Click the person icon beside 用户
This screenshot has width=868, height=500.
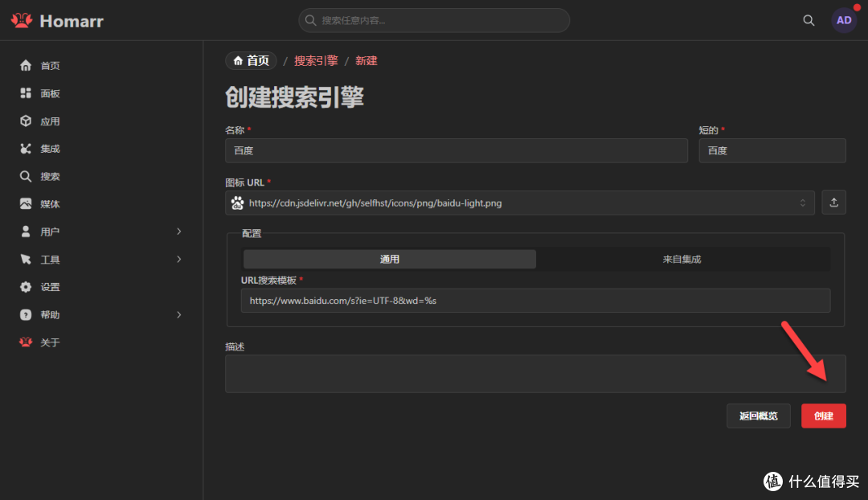(x=26, y=232)
